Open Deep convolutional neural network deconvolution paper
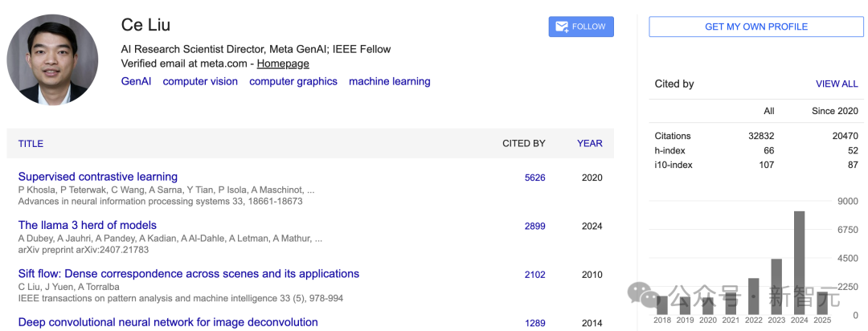Image resolution: width=868 pixels, height=331 pixels. pos(168,322)
